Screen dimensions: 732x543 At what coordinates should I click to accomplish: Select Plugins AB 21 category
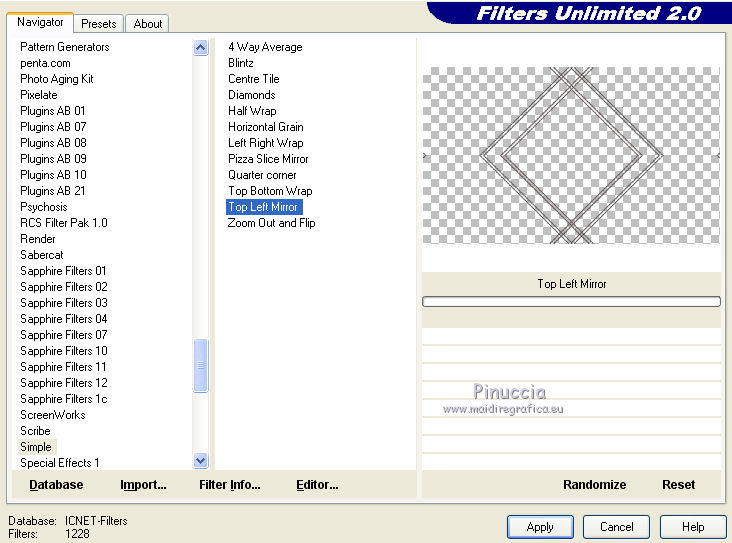(52, 190)
